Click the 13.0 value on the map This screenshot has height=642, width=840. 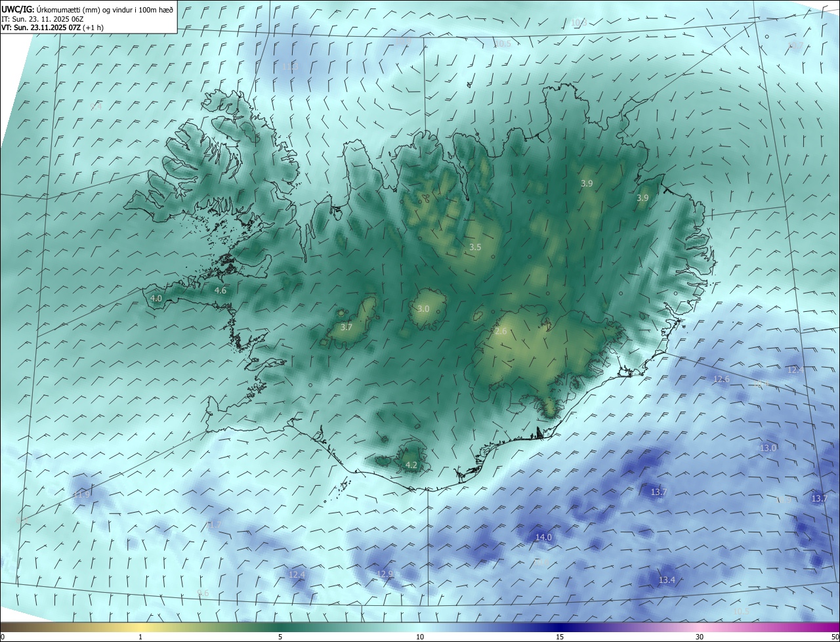pyautogui.click(x=768, y=448)
